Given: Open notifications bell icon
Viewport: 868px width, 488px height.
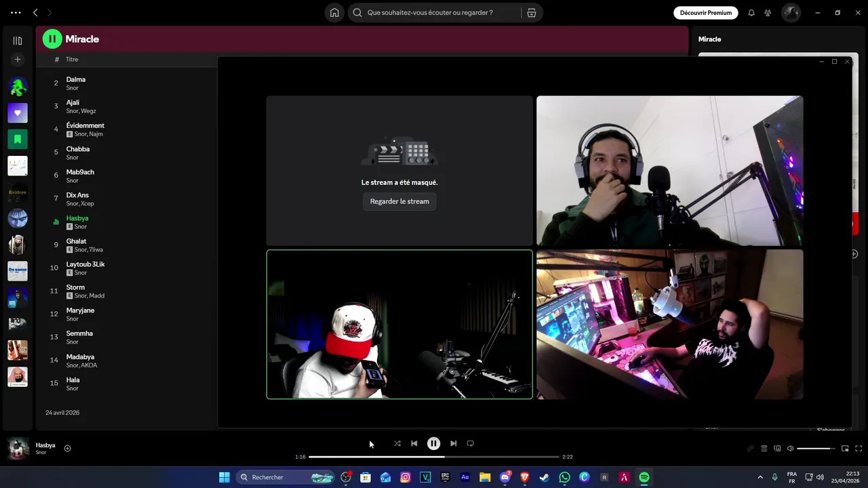Looking at the screenshot, I should 751,13.
